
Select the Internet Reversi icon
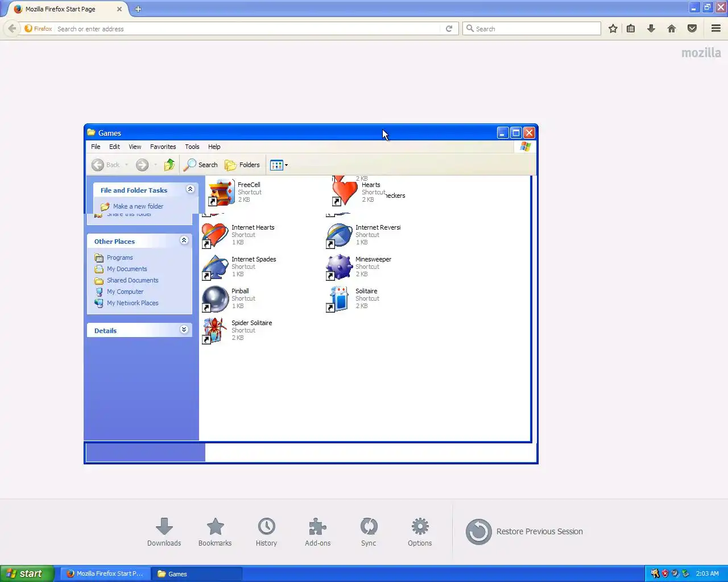[339, 235]
